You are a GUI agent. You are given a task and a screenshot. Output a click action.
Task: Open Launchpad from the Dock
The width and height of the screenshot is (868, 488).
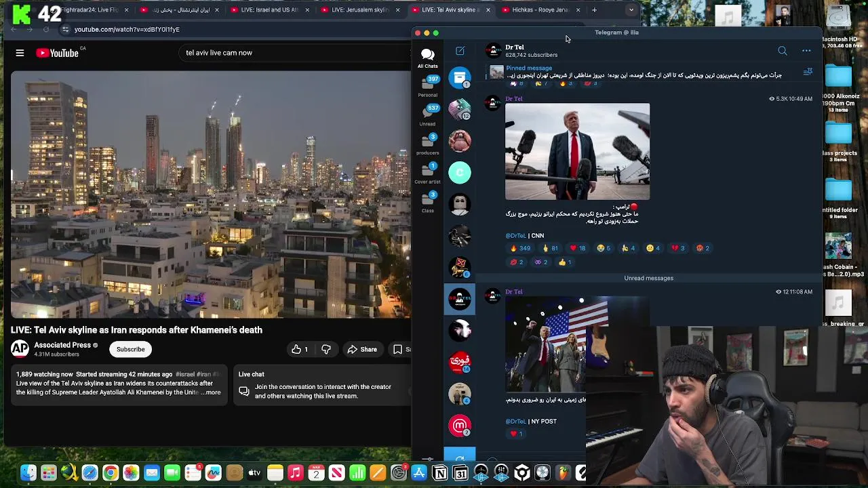click(48, 472)
